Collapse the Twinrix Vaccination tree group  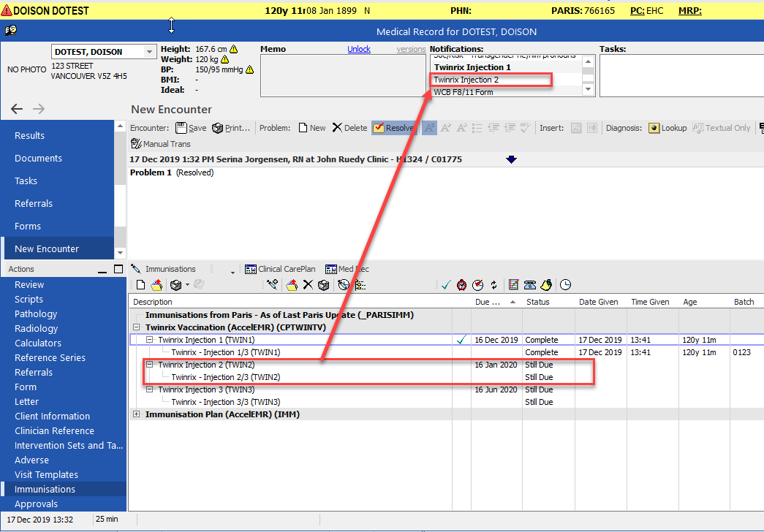tap(137, 327)
